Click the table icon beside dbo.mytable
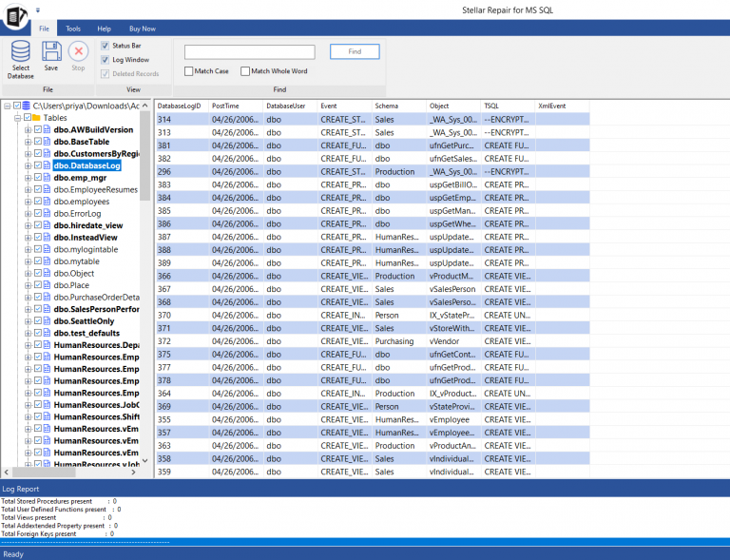Screen dimensions: 730x560 (47, 261)
